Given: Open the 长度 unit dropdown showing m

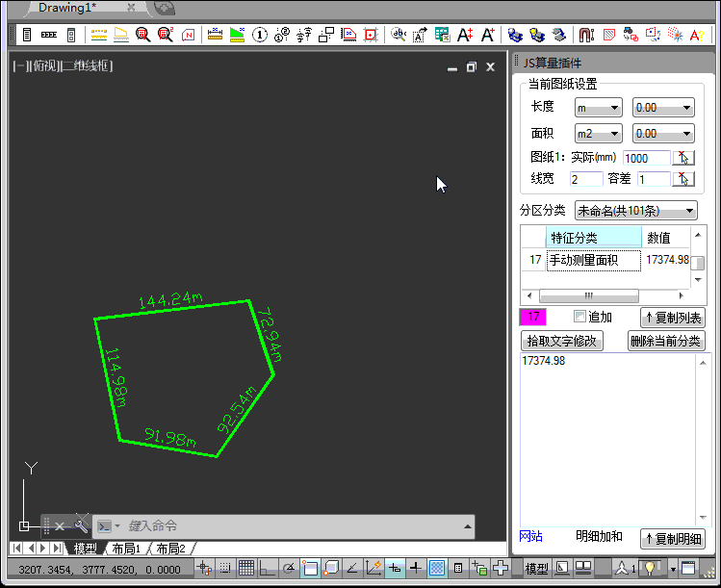Looking at the screenshot, I should coord(598,108).
